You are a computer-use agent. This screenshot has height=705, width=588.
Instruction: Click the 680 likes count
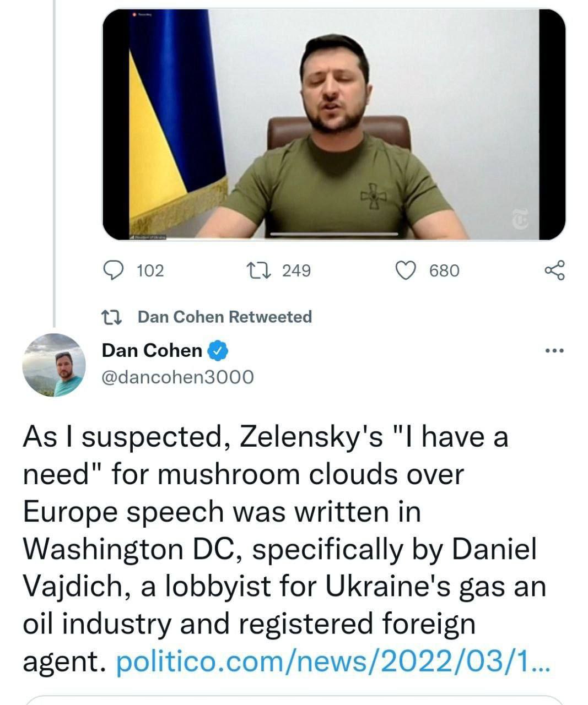tap(444, 270)
